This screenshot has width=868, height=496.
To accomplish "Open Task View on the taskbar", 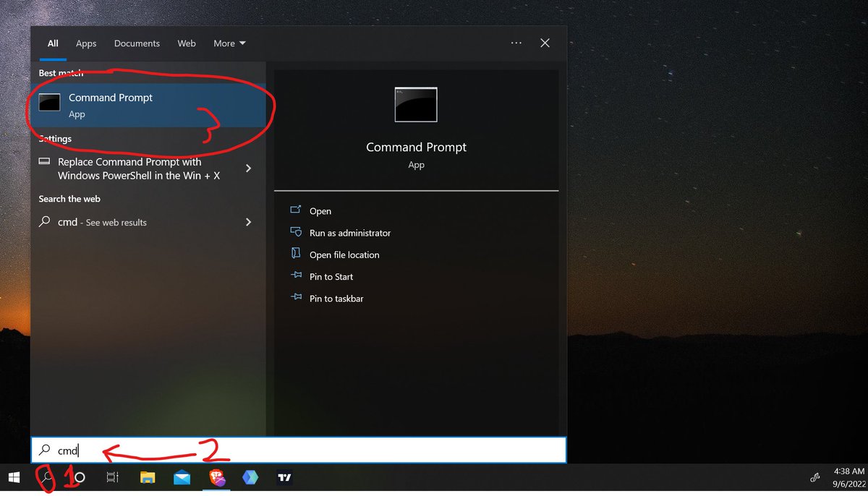I will pyautogui.click(x=112, y=477).
